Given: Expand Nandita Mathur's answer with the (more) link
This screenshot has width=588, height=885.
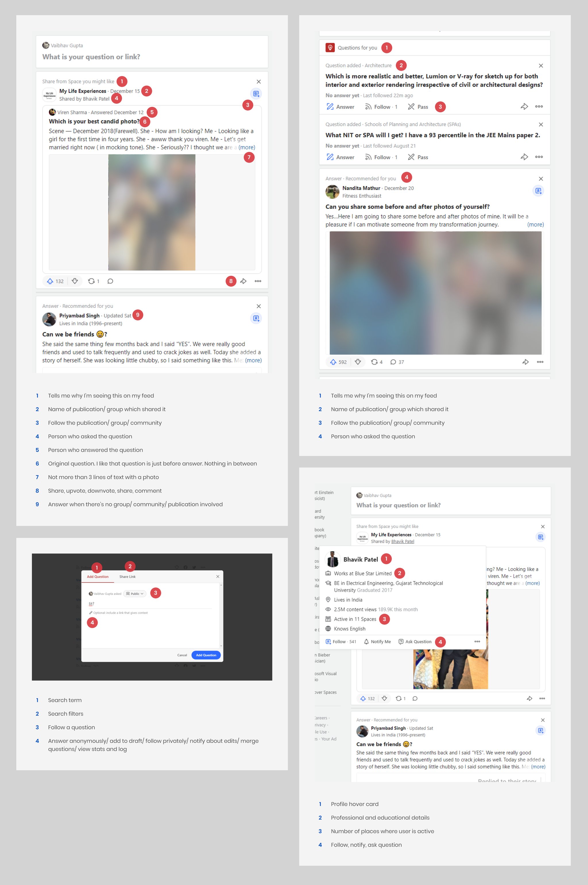Looking at the screenshot, I should (535, 224).
